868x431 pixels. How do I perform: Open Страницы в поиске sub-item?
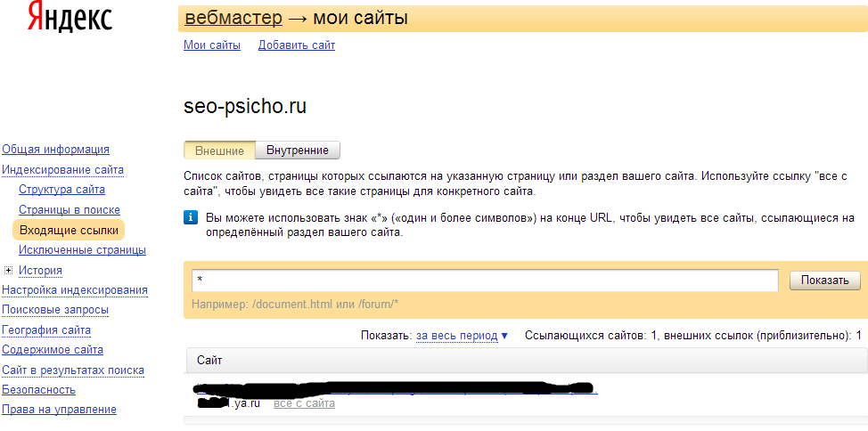(x=70, y=209)
